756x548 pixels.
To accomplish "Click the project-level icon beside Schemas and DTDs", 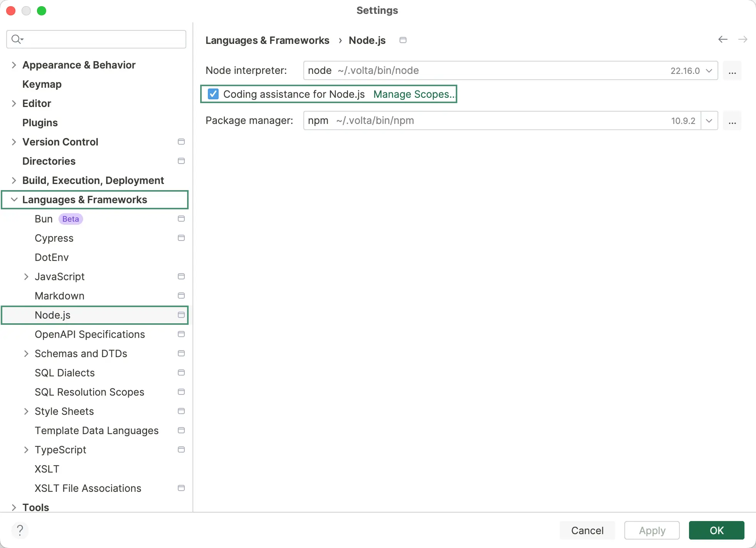I will [x=181, y=353].
